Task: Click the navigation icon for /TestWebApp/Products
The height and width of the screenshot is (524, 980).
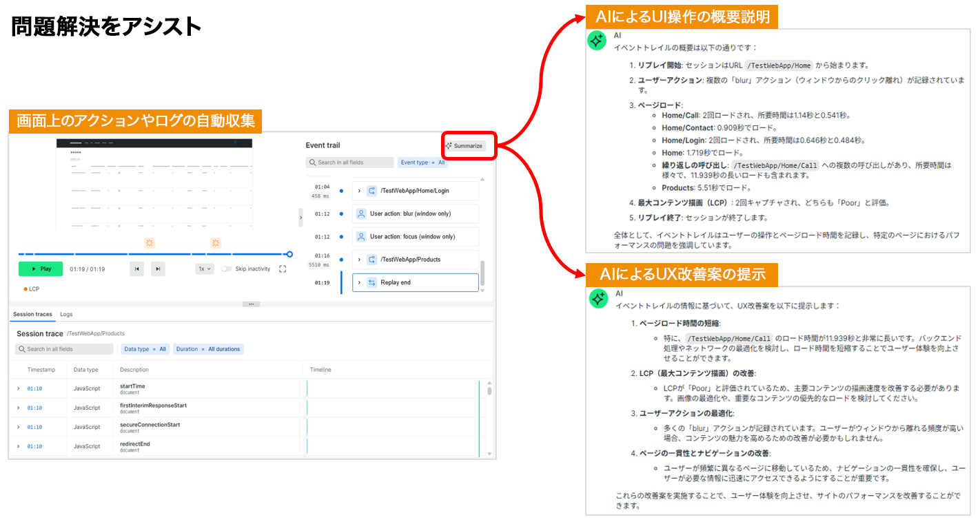Action: pyautogui.click(x=372, y=260)
